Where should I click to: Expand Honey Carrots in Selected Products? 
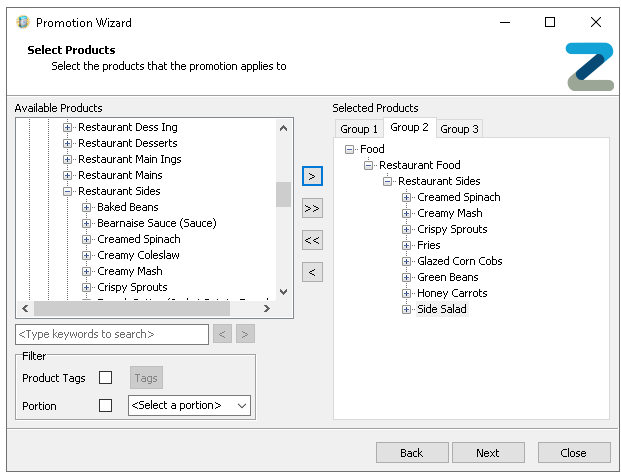pyautogui.click(x=407, y=293)
